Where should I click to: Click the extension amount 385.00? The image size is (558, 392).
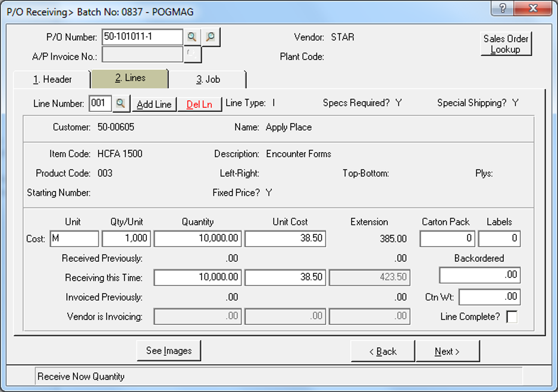coord(393,239)
